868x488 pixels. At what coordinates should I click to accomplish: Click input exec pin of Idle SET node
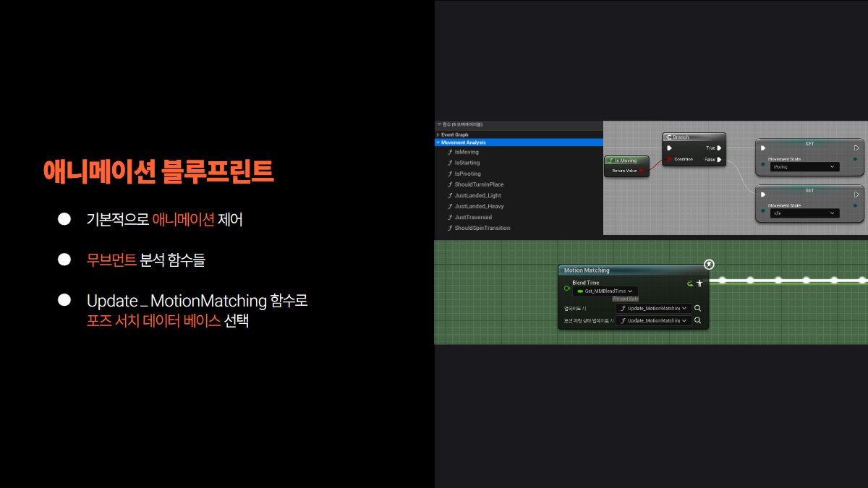tap(762, 194)
